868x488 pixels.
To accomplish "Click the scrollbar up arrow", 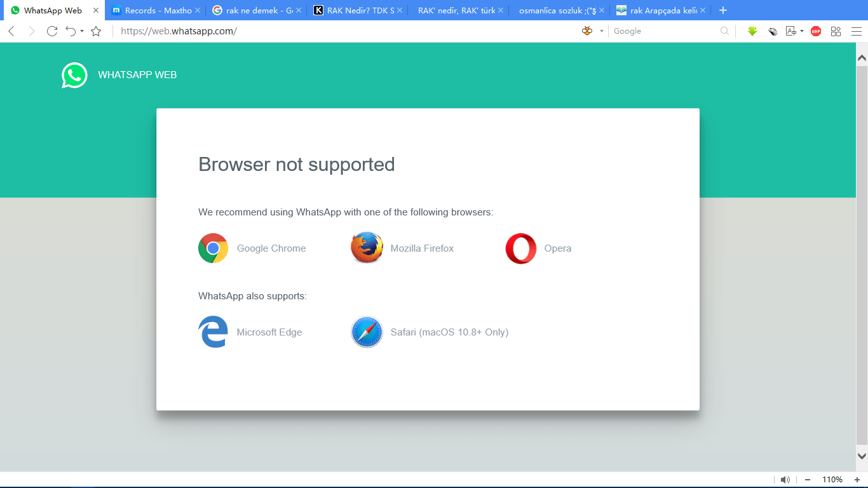I will tap(862, 58).
